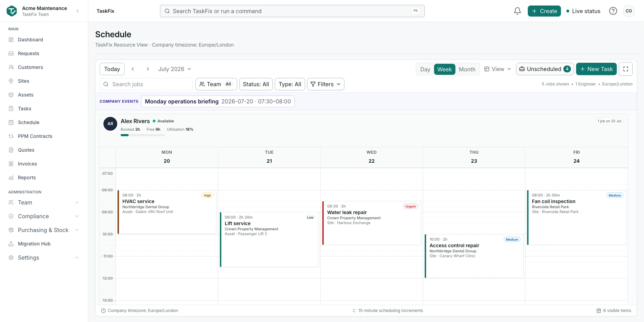Go to next week arrow
The height and width of the screenshot is (322, 644).
point(148,69)
